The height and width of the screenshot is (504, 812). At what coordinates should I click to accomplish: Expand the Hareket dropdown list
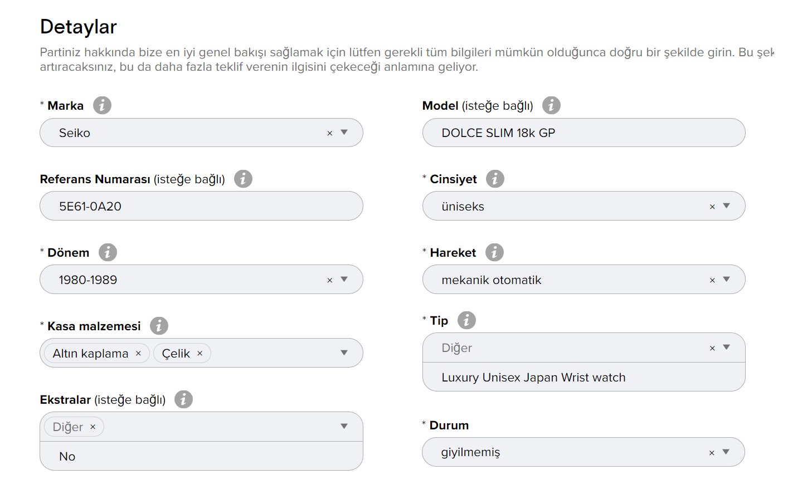click(x=726, y=280)
